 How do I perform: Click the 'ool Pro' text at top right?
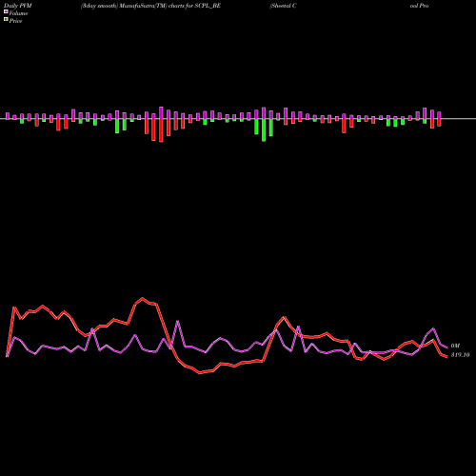pos(419,6)
